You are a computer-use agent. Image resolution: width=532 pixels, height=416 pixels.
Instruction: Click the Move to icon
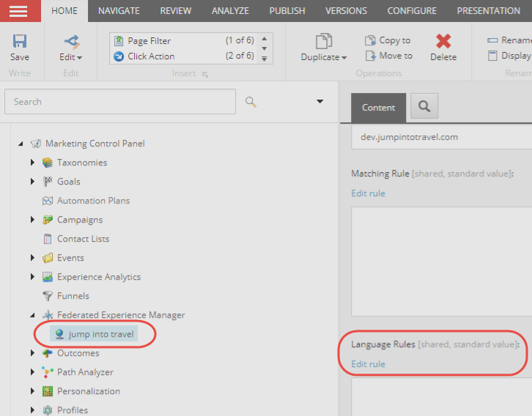(x=370, y=56)
